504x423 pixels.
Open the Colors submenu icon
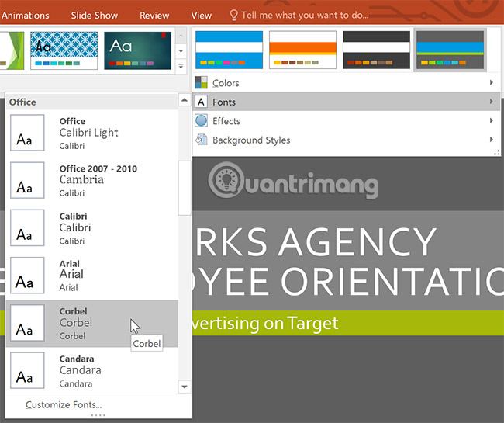[x=202, y=83]
